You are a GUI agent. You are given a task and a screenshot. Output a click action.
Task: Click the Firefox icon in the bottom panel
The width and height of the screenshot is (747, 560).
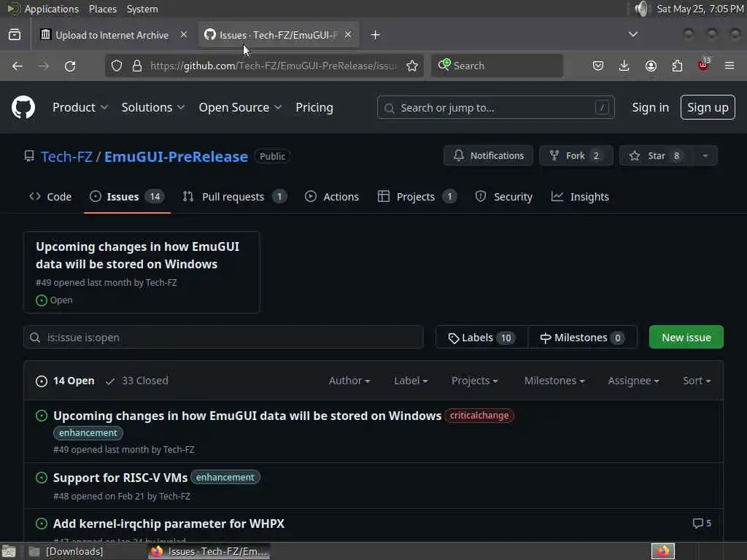pyautogui.click(x=663, y=551)
